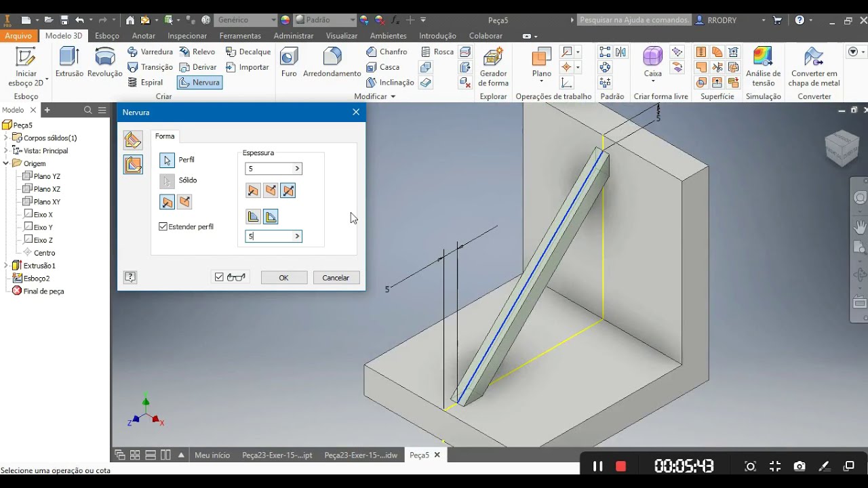
Task: Switch to the Inspecionar ribbon tab
Action: pos(187,36)
